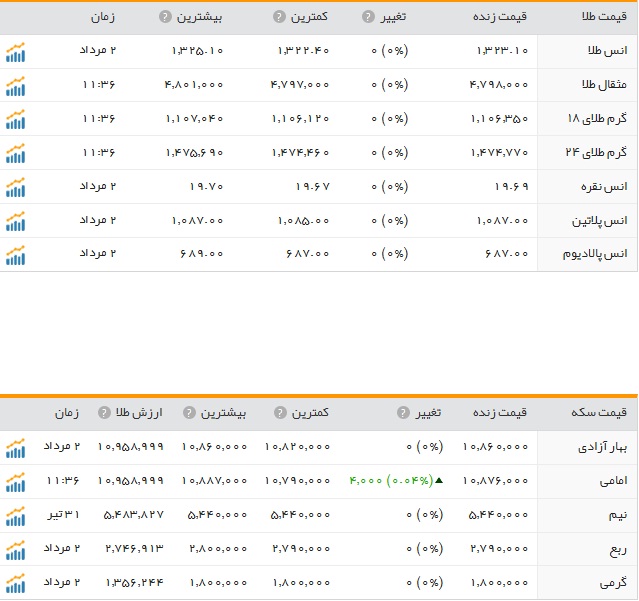Image resolution: width=639 pixels, height=601 pixels.
Task: Click gold value ۱,۳۵۶,۲۴۴ of گرمی coin
Action: pyautogui.click(x=134, y=583)
